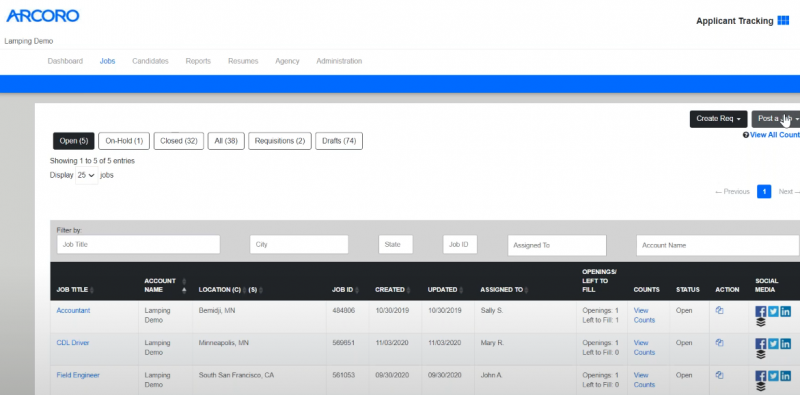This screenshot has width=800, height=395.
Task: Select the Open (5) filter tab
Action: pos(73,141)
